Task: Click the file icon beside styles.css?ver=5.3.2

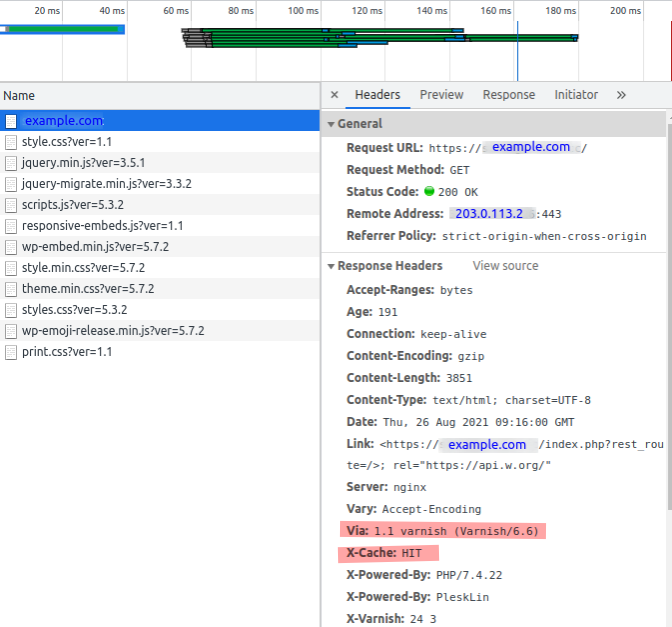Action: tap(11, 310)
